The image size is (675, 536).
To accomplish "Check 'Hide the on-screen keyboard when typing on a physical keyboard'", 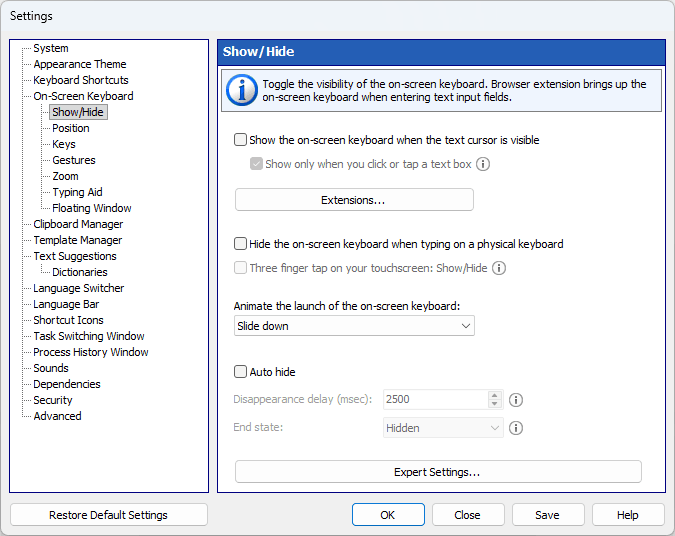I will 240,244.
